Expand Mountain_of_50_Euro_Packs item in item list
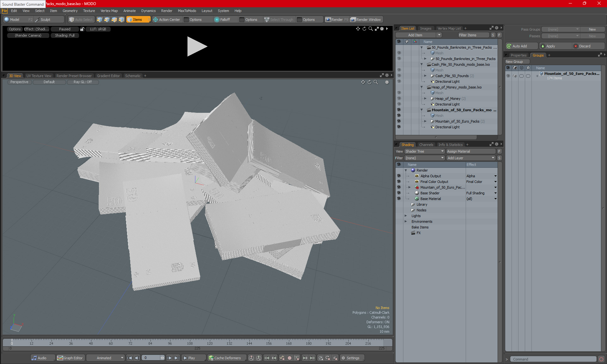The width and height of the screenshot is (607, 364). coord(425,121)
